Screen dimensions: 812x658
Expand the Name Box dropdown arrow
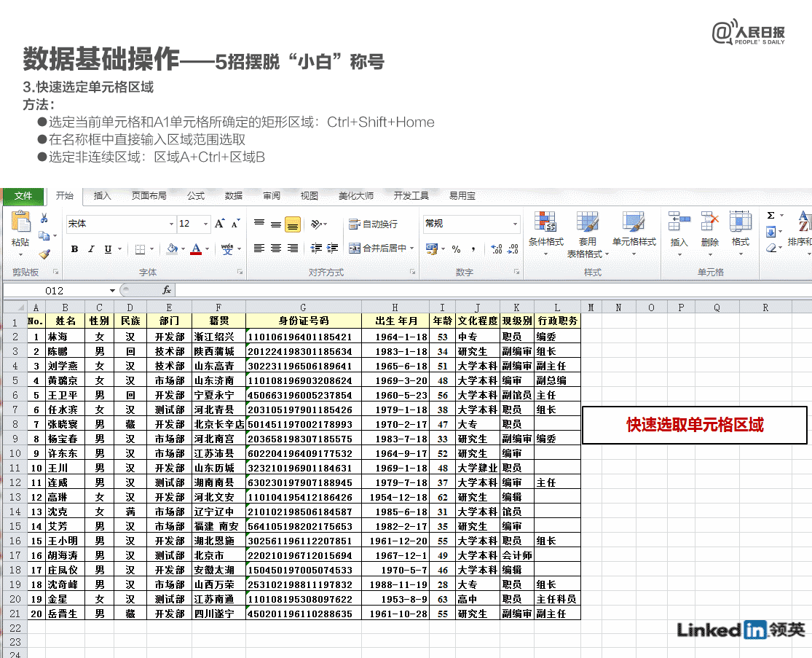112,291
